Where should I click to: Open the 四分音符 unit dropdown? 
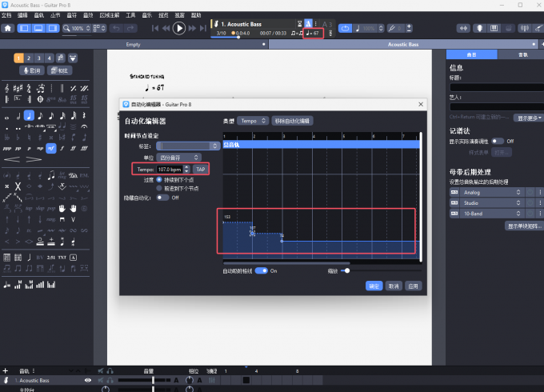pos(187,158)
